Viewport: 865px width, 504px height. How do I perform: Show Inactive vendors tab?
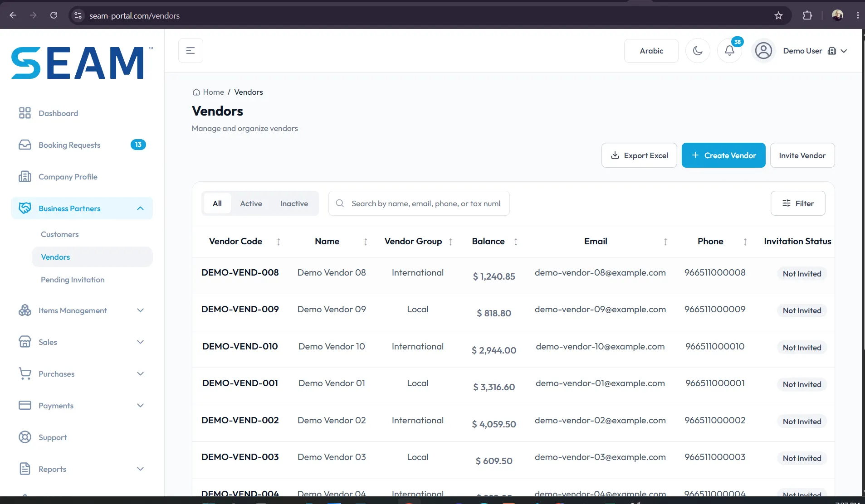click(x=294, y=204)
